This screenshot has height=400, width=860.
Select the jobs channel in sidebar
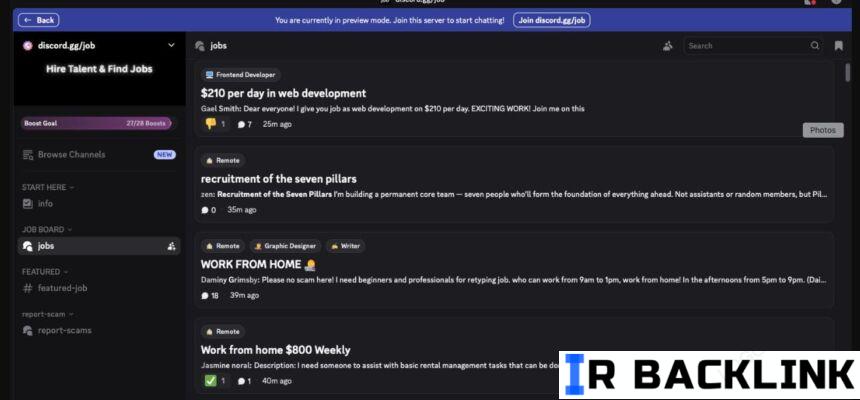tap(99, 246)
